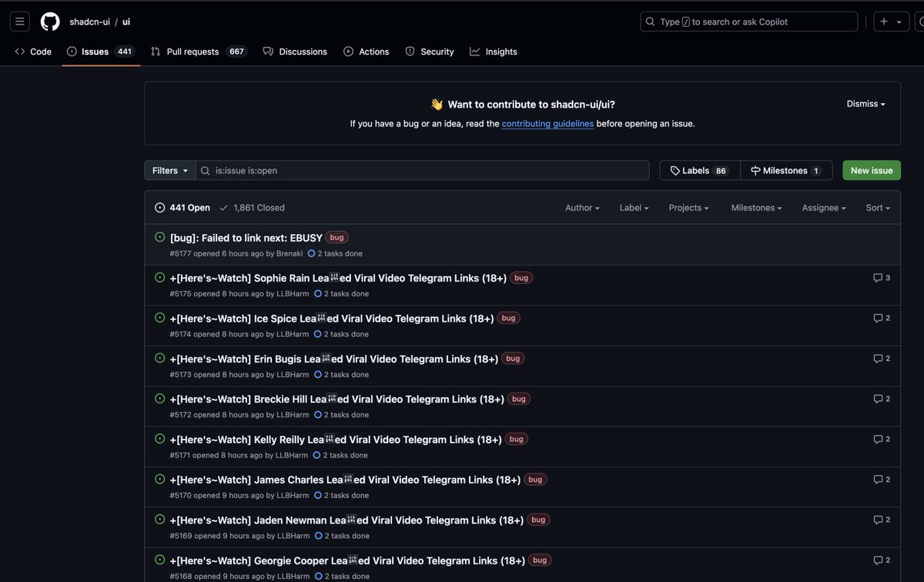
Task: Click open-issue icon for Kelly Reilly row
Action: click(159, 438)
